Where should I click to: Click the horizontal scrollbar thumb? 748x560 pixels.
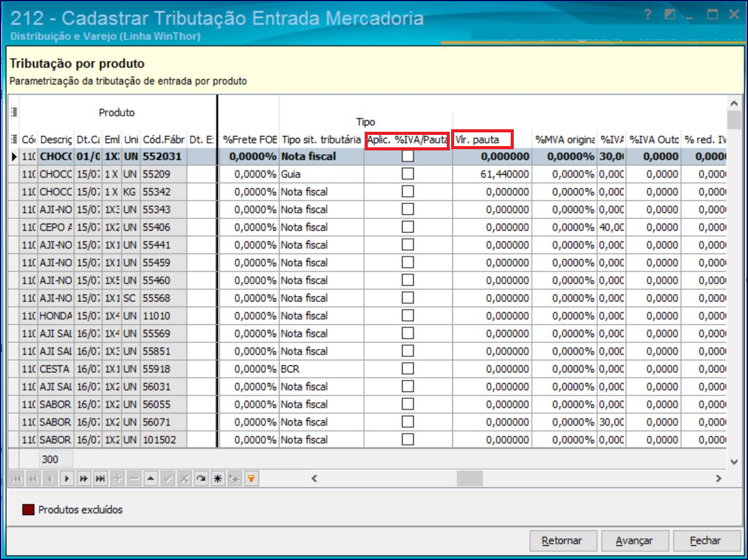pos(470,479)
